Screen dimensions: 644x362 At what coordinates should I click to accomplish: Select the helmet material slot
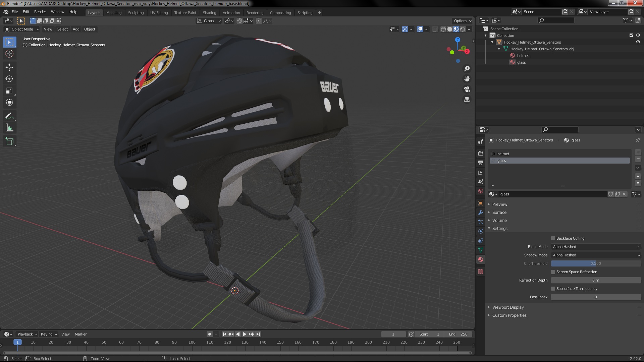coord(559,154)
